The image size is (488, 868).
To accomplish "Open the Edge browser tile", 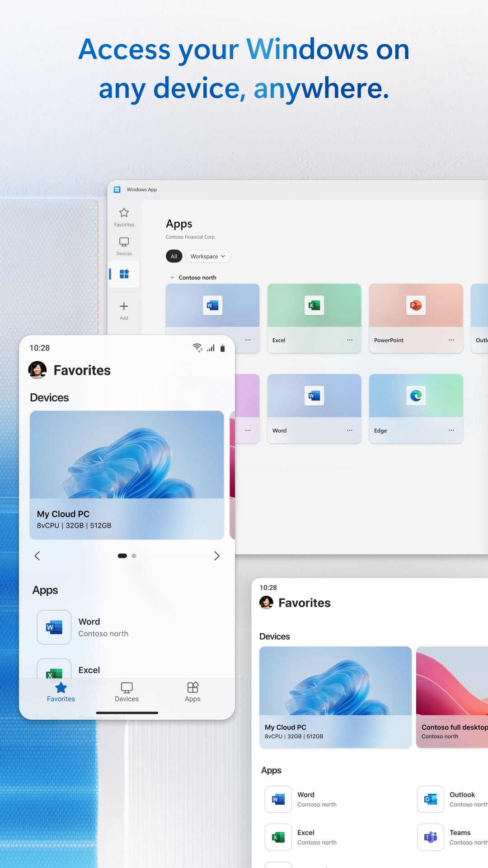I will tap(416, 396).
